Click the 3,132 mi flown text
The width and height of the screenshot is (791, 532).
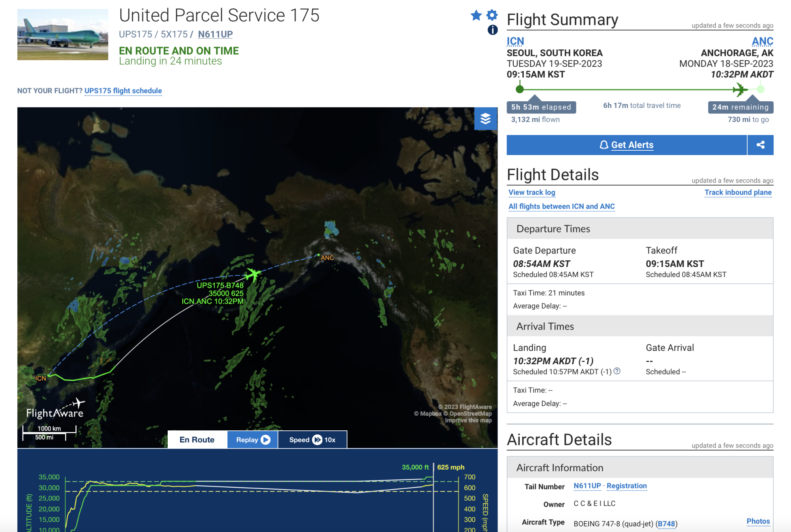535,119
